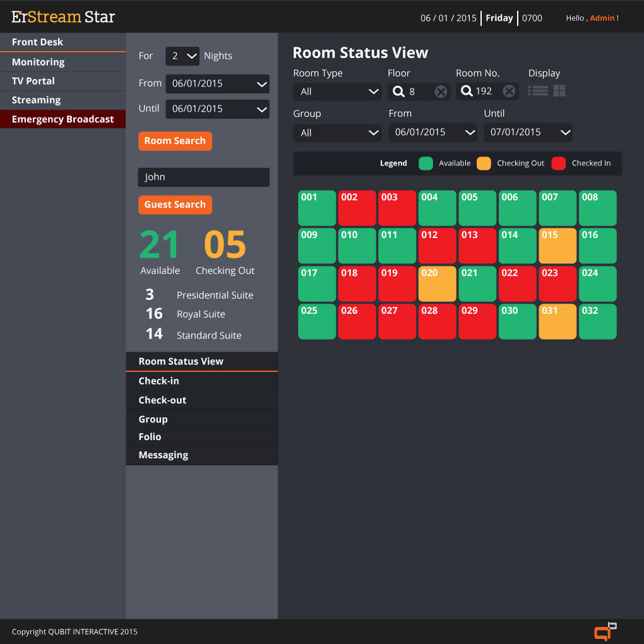Select available room 010
Screen dimensions: 644x644
(x=357, y=246)
